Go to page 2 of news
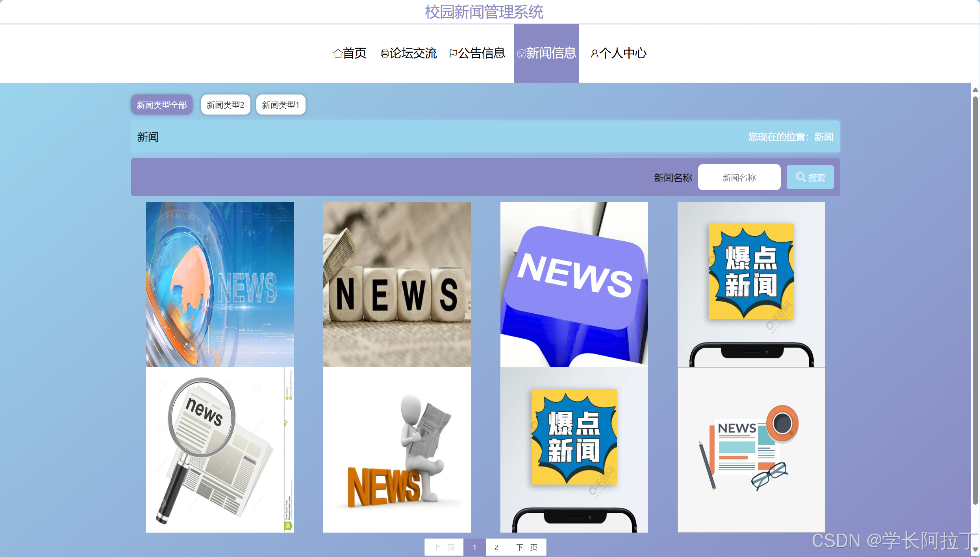This screenshot has width=980, height=557. coord(496,547)
